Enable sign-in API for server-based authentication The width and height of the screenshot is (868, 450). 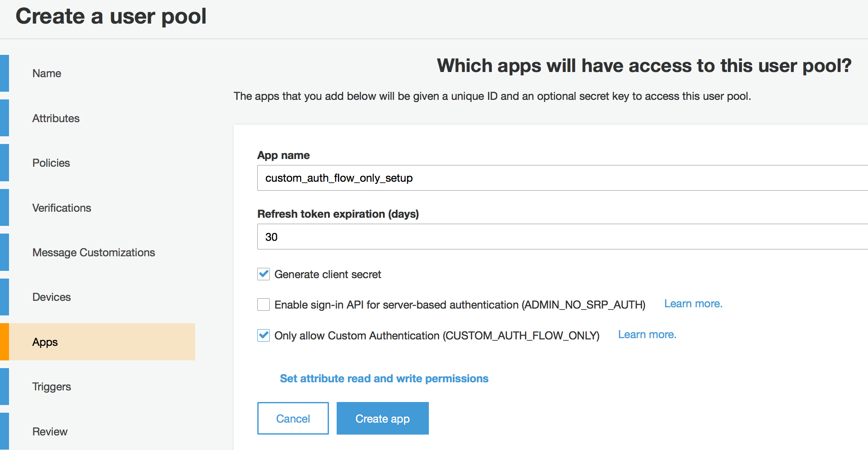[x=263, y=305]
